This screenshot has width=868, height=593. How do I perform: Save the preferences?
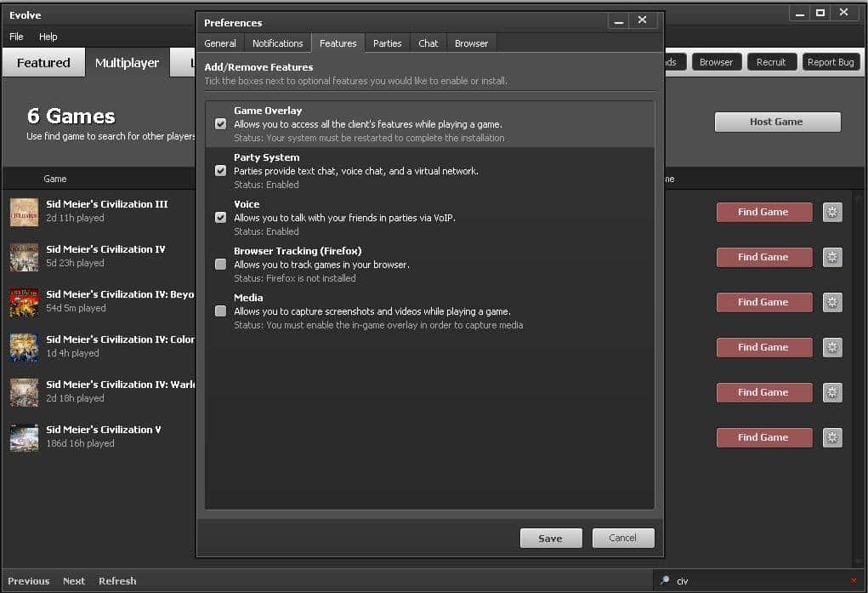(x=551, y=539)
